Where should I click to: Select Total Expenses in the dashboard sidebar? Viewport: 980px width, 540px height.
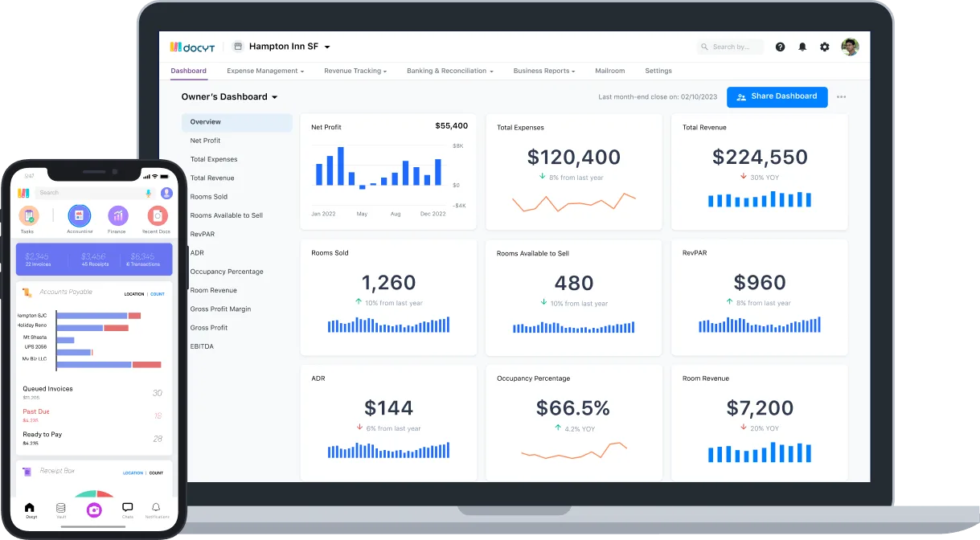coord(214,159)
